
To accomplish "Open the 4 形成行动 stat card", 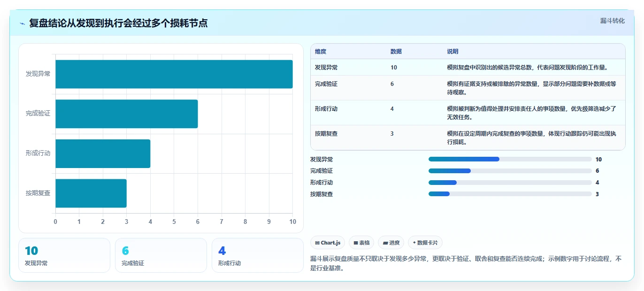I will (x=258, y=255).
